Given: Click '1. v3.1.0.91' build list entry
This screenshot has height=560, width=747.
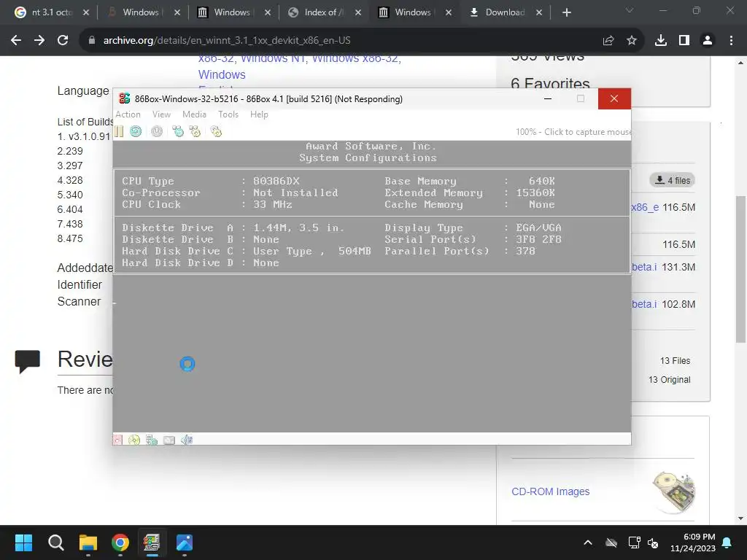Looking at the screenshot, I should click(84, 136).
